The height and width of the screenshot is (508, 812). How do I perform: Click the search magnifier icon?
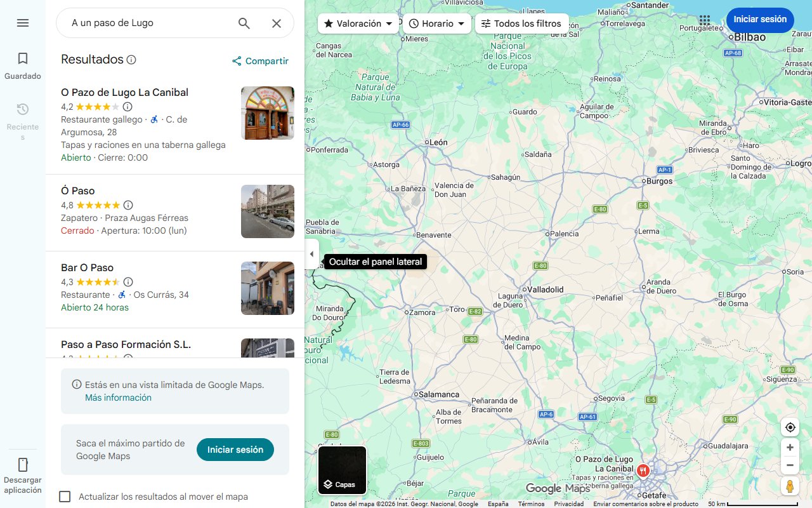244,23
